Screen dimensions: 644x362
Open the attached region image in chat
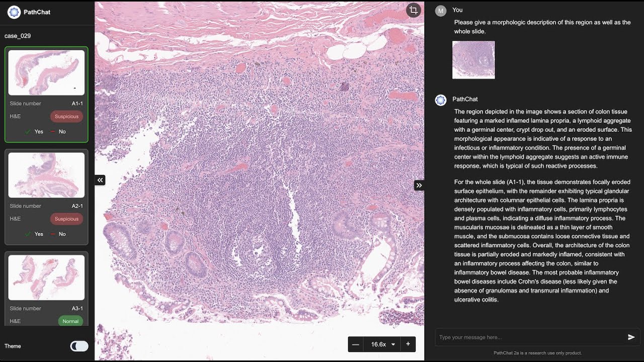tap(473, 60)
